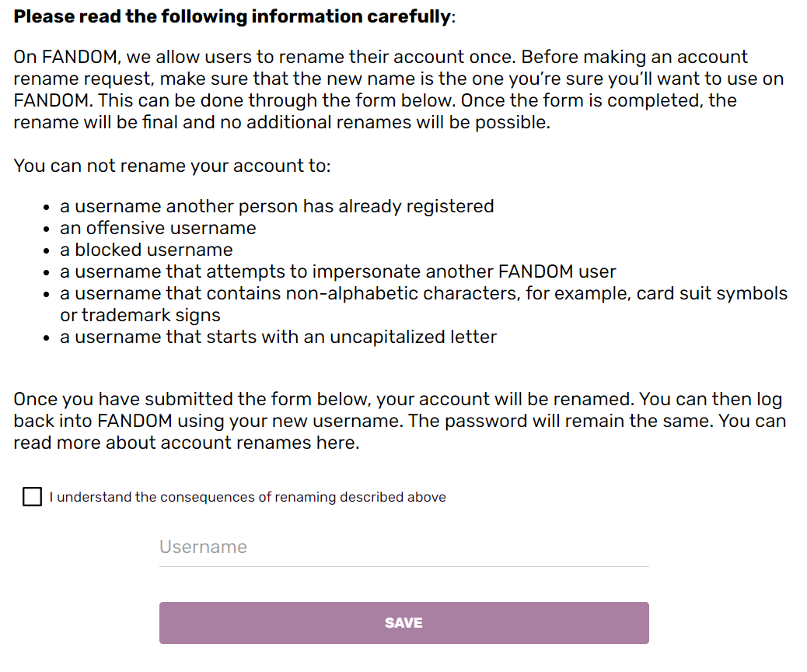The image size is (807, 672).
Task: Click into the Username input field
Action: click(403, 548)
